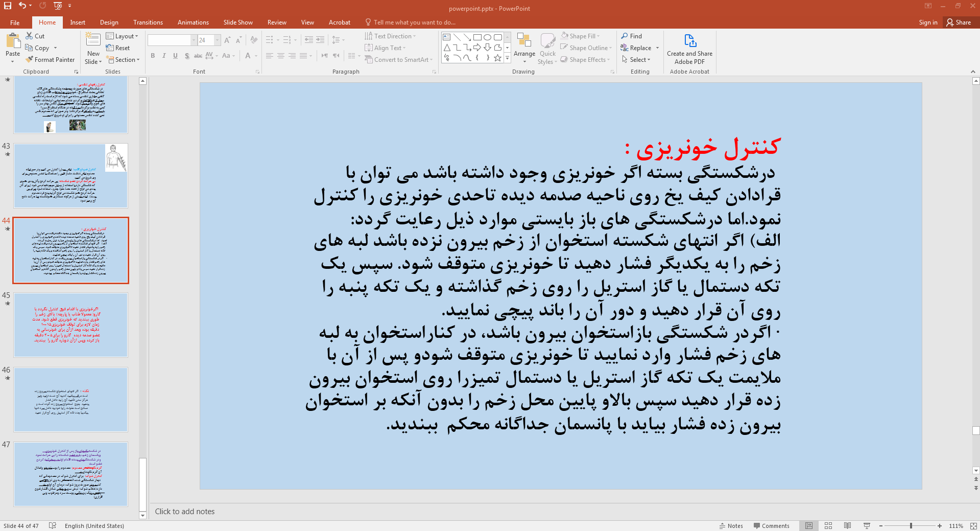Viewport: 980px width, 531px height.
Task: Click the Cut scissors icon
Action: (x=29, y=36)
